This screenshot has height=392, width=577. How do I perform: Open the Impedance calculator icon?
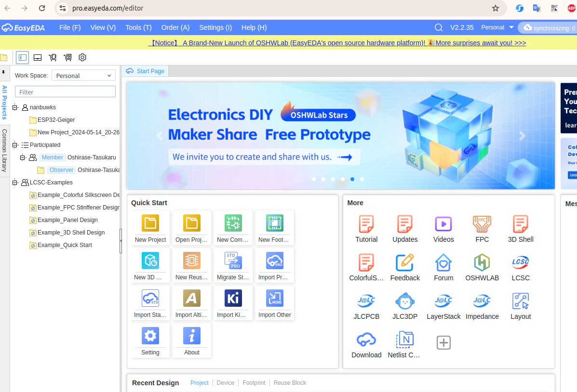[482, 306]
